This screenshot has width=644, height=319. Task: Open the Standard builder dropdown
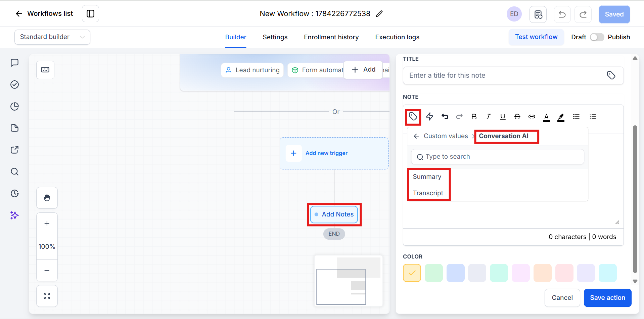tap(52, 37)
